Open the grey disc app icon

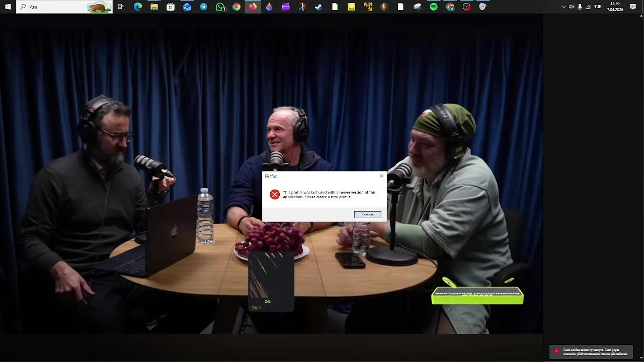point(482,7)
